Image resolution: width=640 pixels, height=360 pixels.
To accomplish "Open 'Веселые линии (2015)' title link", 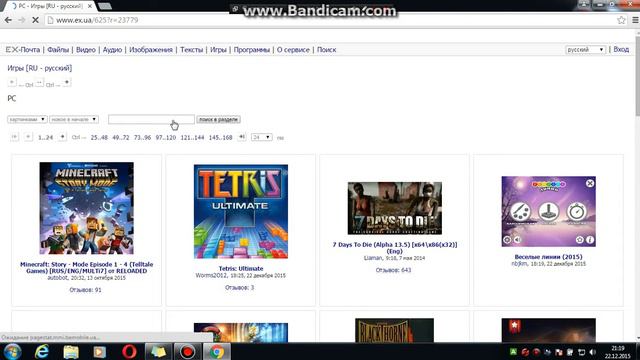I will point(549,257).
